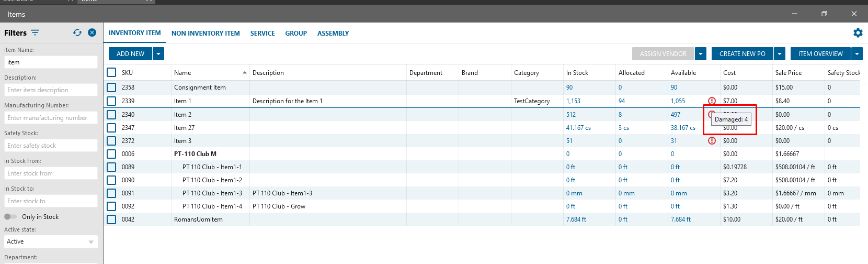
Task: Select the checkbox for SKU 2339
Action: point(111,101)
